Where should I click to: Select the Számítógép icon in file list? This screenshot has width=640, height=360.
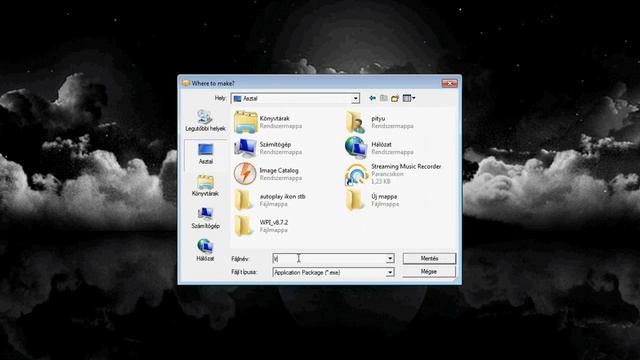pyautogui.click(x=245, y=148)
